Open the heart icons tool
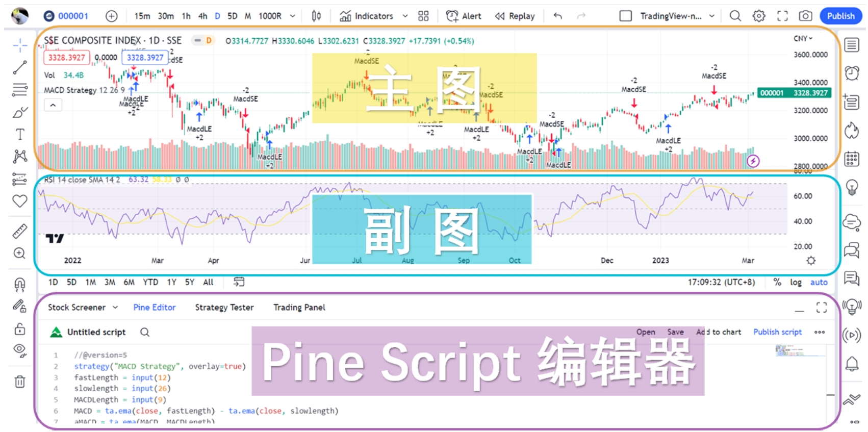This screenshot has width=868, height=432. tap(20, 201)
